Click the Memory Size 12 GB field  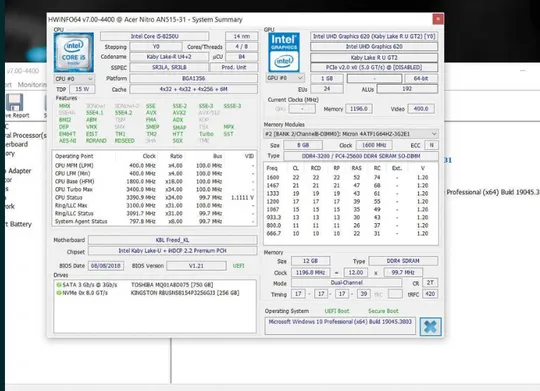pos(311,261)
